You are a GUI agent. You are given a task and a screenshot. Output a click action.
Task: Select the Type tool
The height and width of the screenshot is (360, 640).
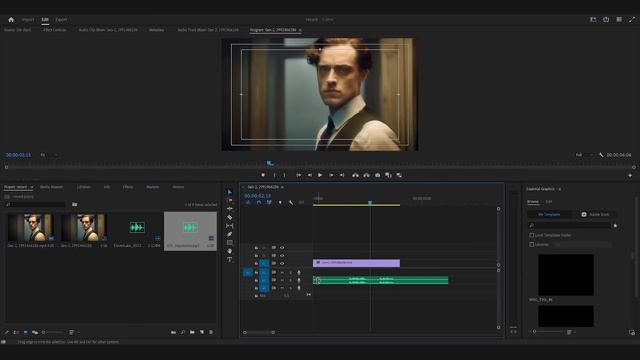coord(230,260)
